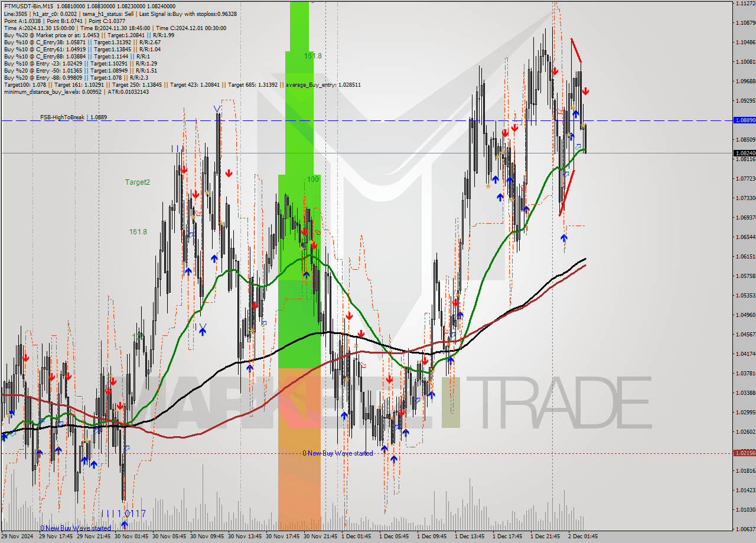
Task: Click the '29 Nov 17:45' time axis label
Action: pyautogui.click(x=56, y=537)
